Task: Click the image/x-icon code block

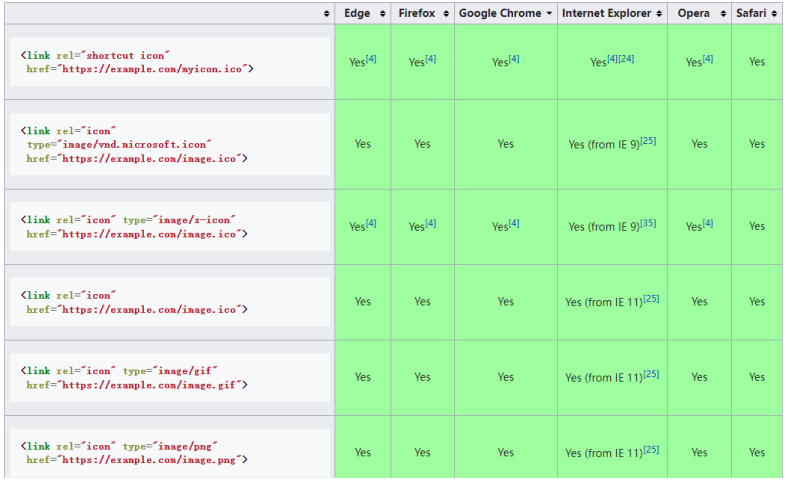Action: pos(170,227)
